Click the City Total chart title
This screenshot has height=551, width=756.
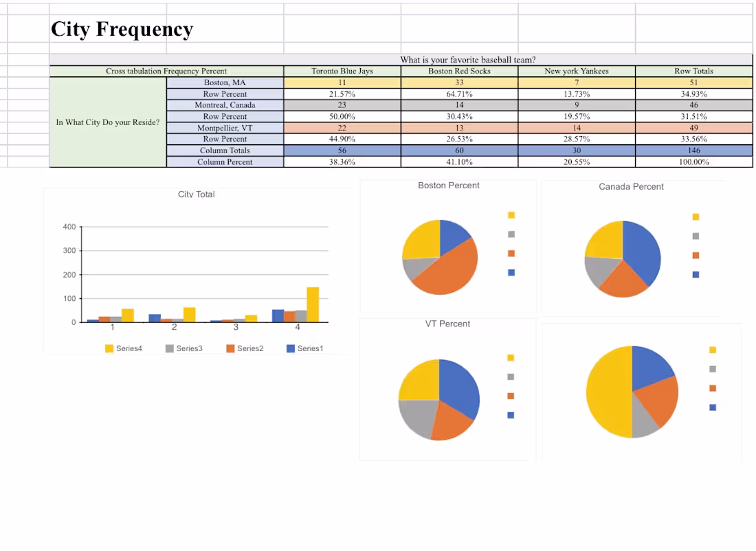pos(196,194)
